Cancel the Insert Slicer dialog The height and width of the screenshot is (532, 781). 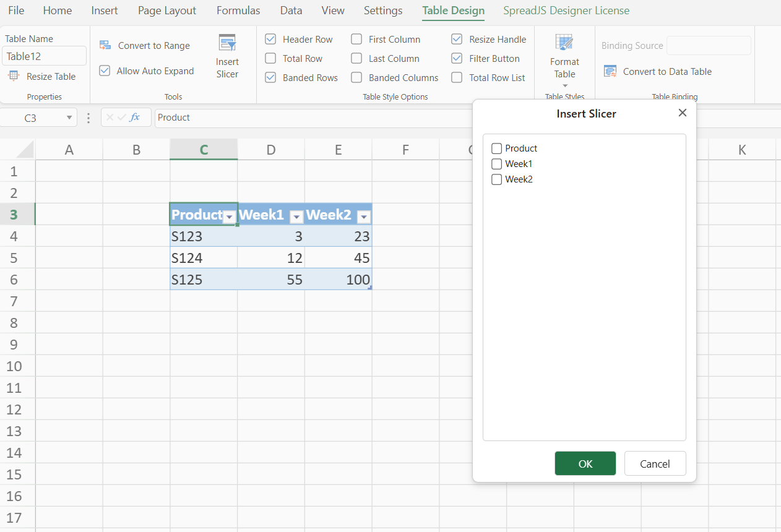tap(655, 463)
